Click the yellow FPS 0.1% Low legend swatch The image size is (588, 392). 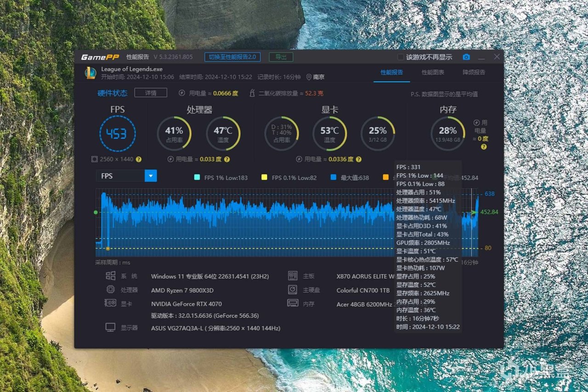(x=264, y=177)
